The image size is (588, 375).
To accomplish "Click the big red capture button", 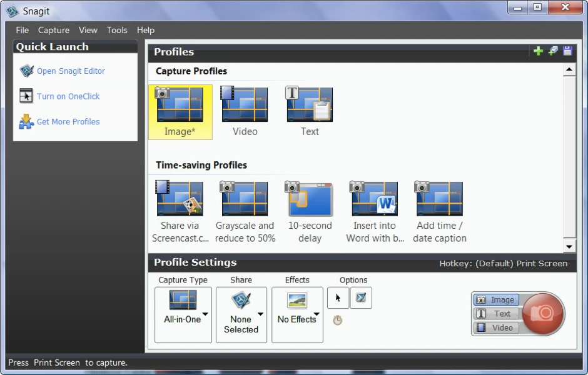I will tap(543, 314).
